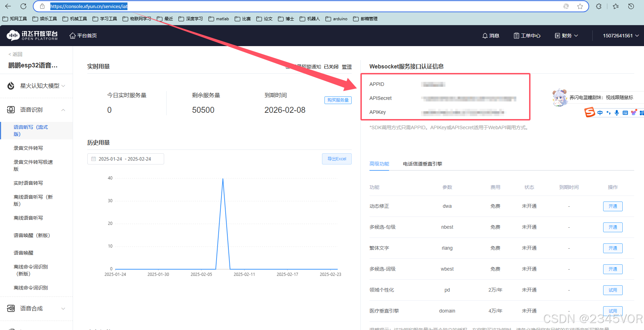Open browser history clock icon

coord(631,6)
